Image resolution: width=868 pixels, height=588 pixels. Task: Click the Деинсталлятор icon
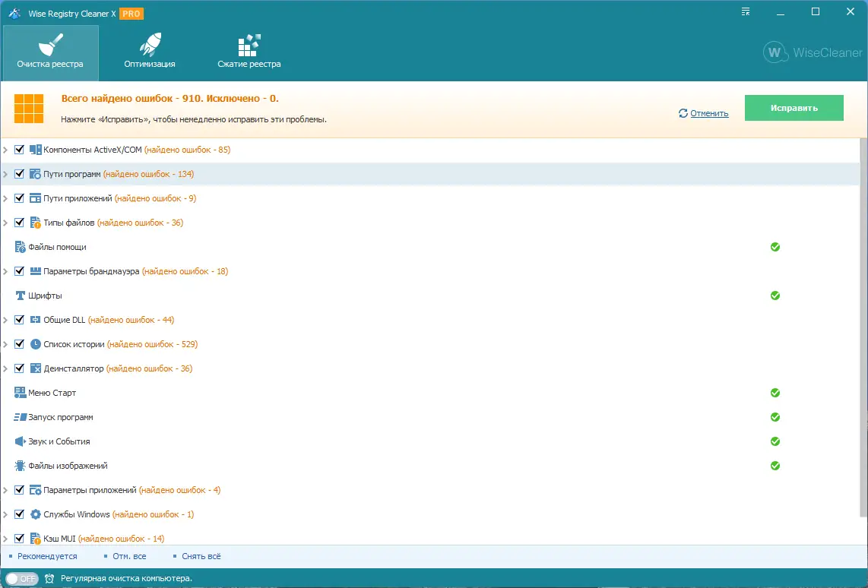(x=36, y=369)
